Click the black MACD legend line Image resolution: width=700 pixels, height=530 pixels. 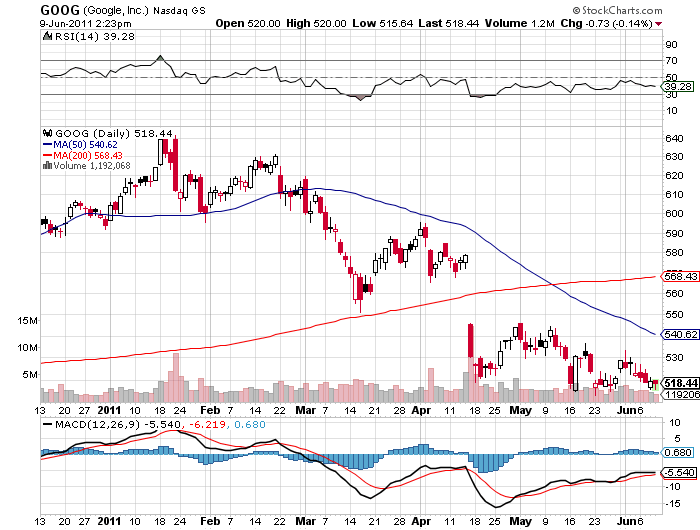[x=47, y=425]
